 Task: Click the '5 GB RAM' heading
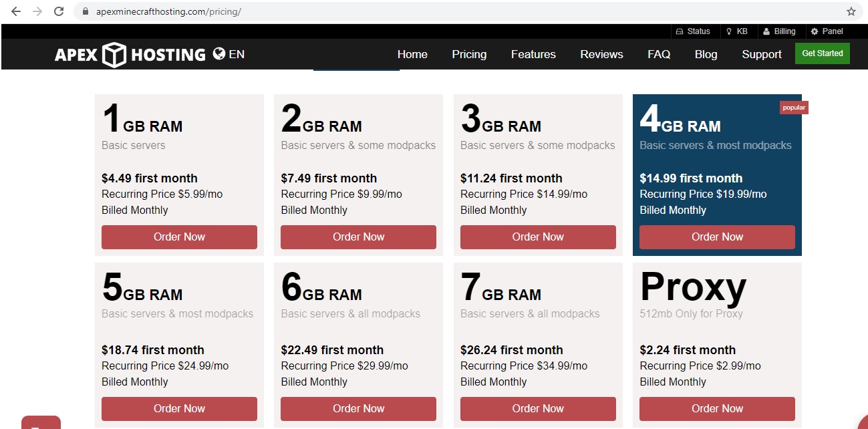click(142, 288)
